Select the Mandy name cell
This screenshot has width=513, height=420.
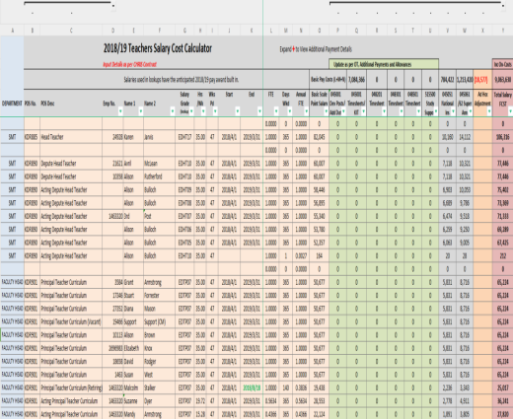[x=133, y=414]
